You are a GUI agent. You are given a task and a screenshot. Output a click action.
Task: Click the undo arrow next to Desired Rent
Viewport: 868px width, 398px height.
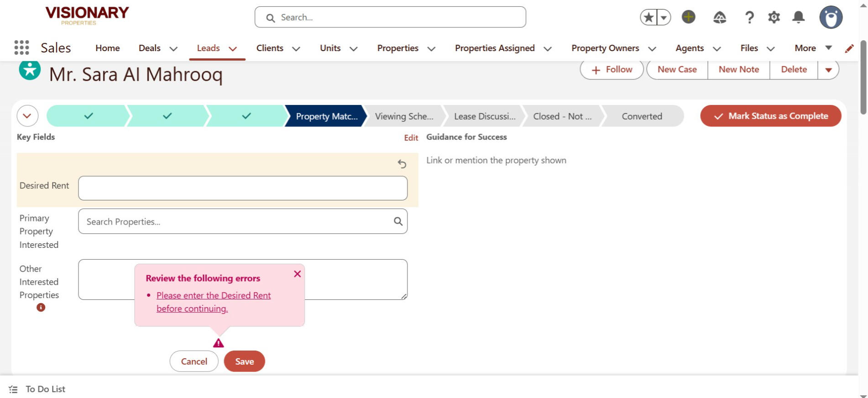click(402, 164)
